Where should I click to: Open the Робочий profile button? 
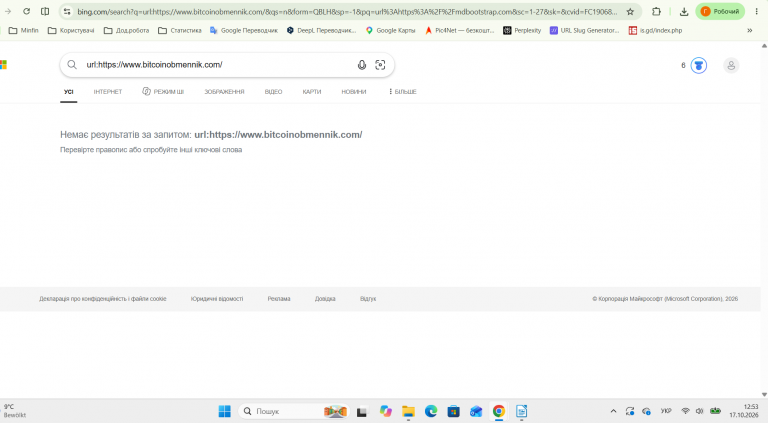point(720,11)
